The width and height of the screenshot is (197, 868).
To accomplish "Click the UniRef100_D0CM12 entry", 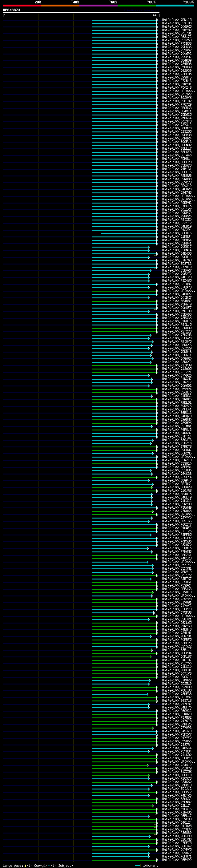I will [x=177, y=257].
